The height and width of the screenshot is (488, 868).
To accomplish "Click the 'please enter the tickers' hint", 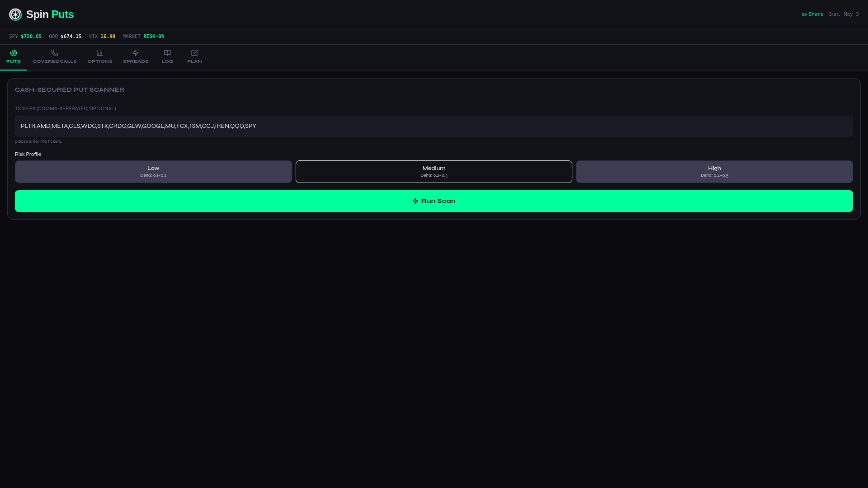I will (38, 141).
